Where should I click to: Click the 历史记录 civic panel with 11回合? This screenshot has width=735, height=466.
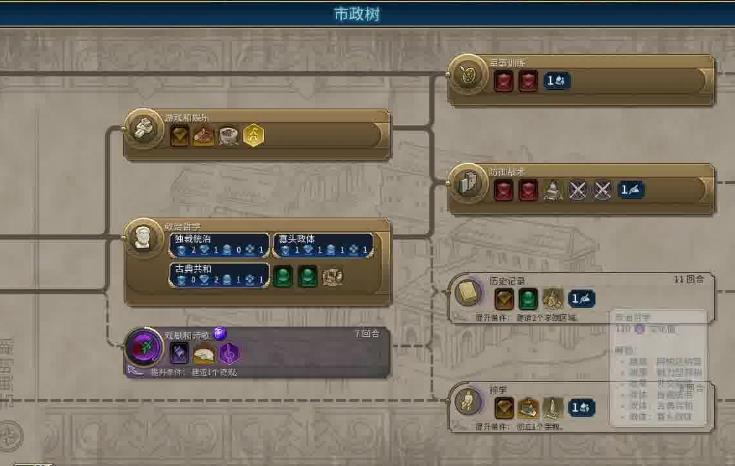click(581, 298)
